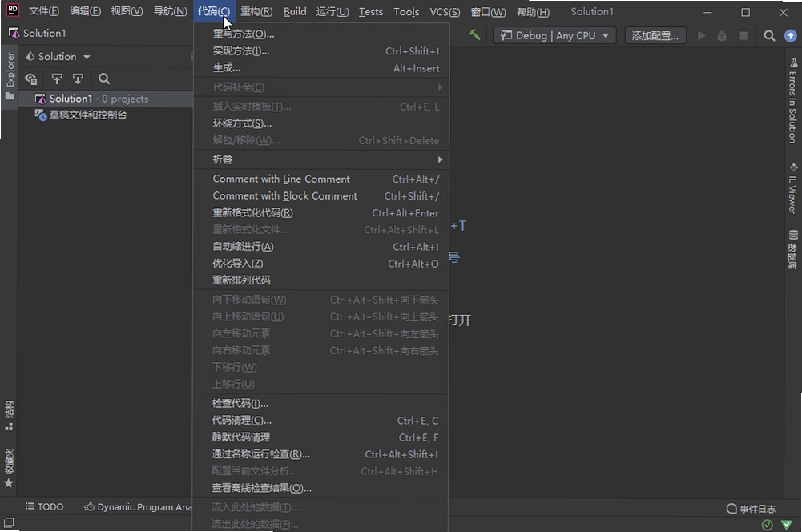This screenshot has height=532, width=802.
Task: Click the tool window toggle square icon
Action: click(9, 523)
